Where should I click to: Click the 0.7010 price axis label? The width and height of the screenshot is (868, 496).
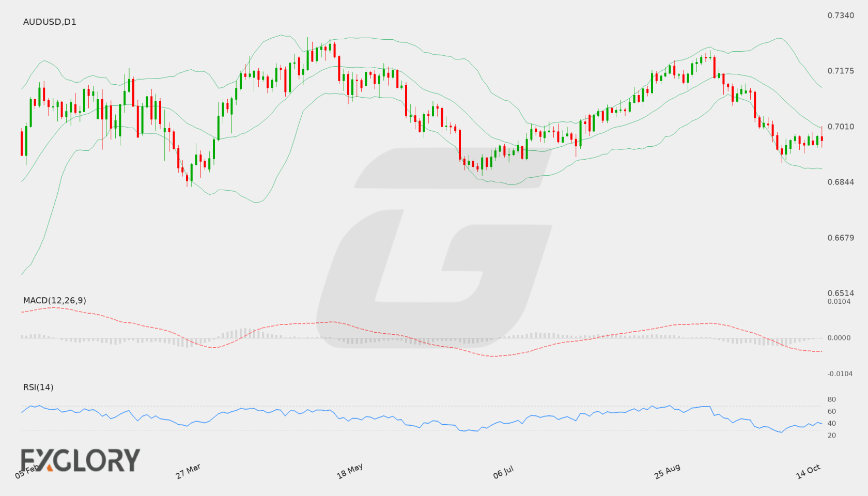[x=841, y=127]
